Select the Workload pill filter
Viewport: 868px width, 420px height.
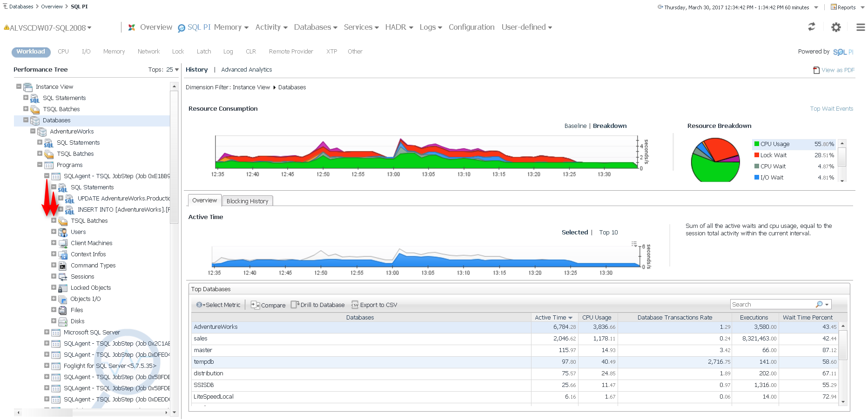[31, 52]
